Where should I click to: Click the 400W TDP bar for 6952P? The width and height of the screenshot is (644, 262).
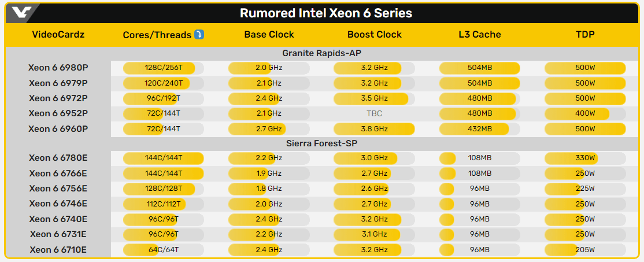(584, 113)
